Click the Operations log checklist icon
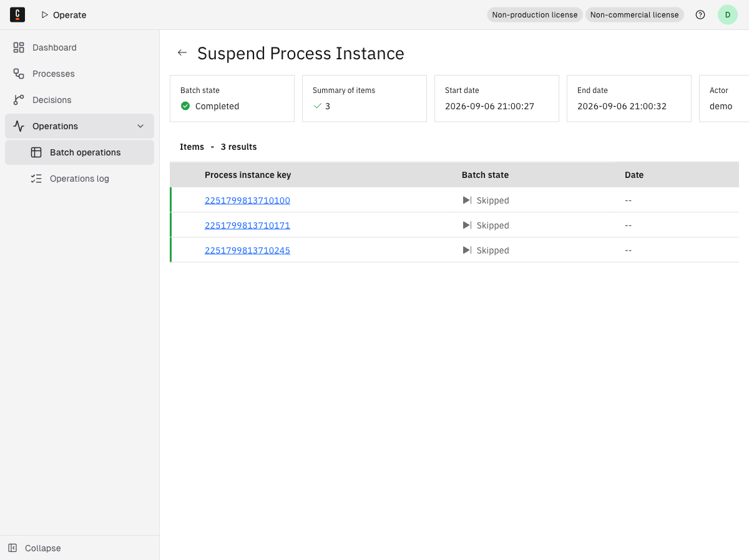This screenshot has height=560, width=749. click(36, 179)
